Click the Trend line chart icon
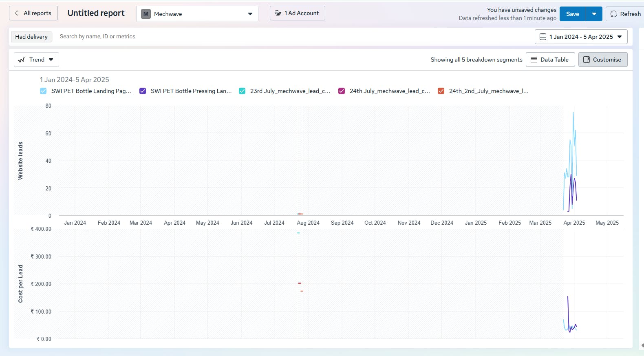644x356 pixels. tap(22, 60)
